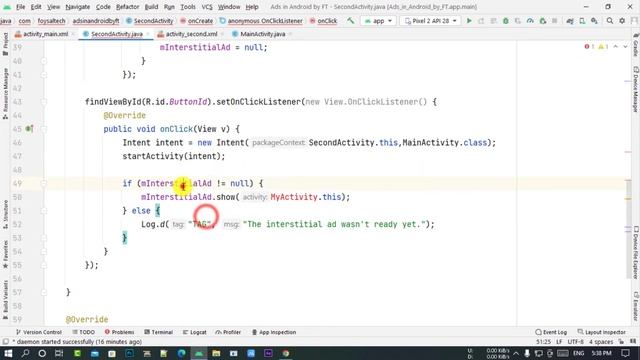
Task: Open the SDK Manager toolbar icon
Action: click(594, 20)
